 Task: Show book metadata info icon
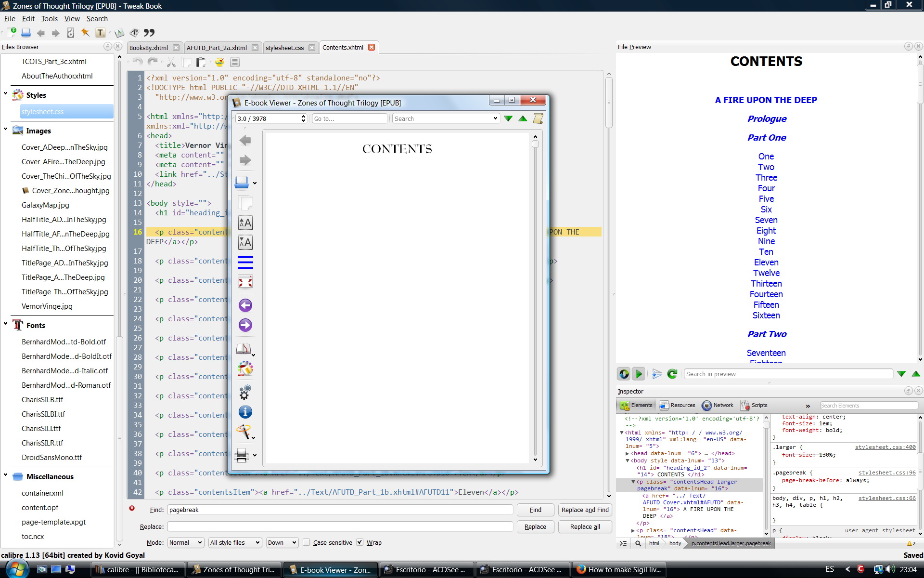click(245, 412)
